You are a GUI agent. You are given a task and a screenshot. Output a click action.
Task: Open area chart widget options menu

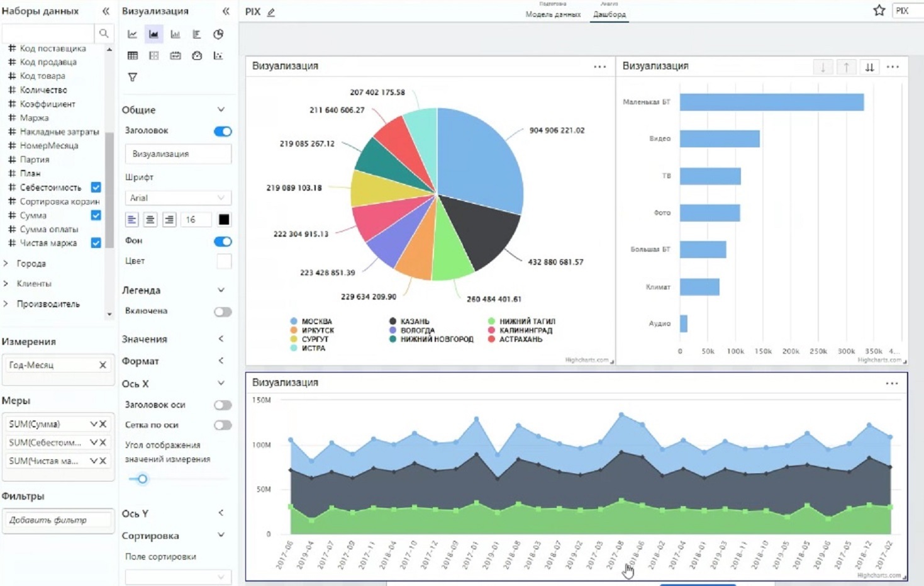(x=892, y=383)
